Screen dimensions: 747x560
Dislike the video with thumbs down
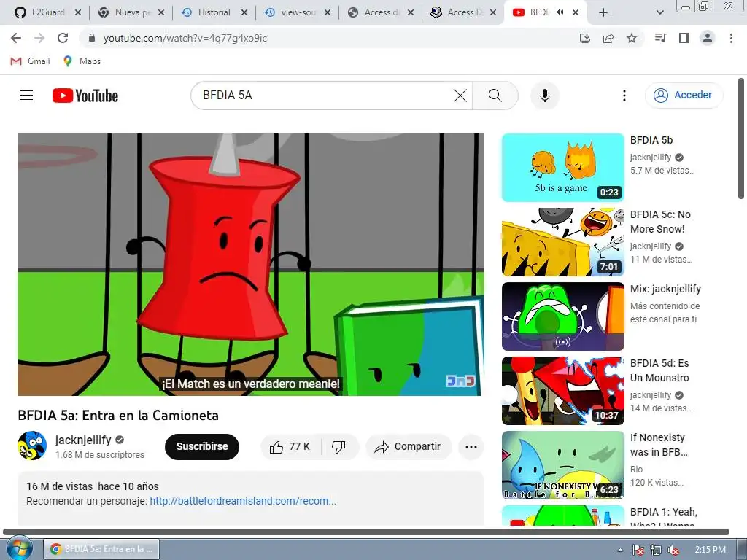(338, 447)
